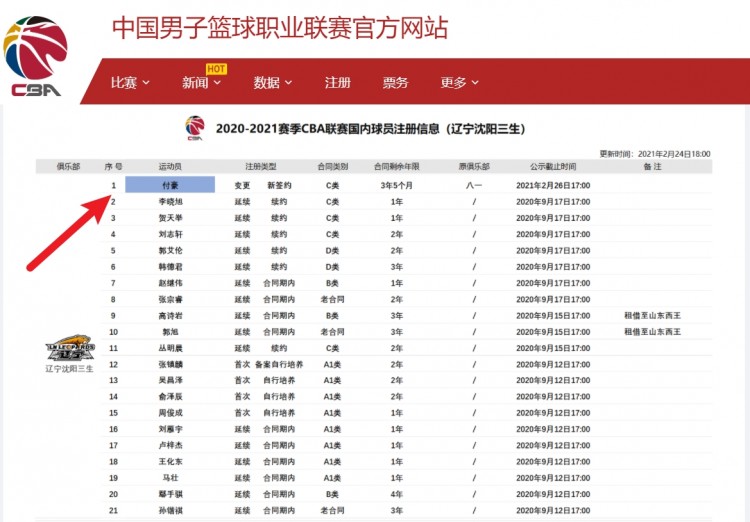Expand the 比赛 dropdown menu
The width and height of the screenshot is (750, 522).
[130, 83]
